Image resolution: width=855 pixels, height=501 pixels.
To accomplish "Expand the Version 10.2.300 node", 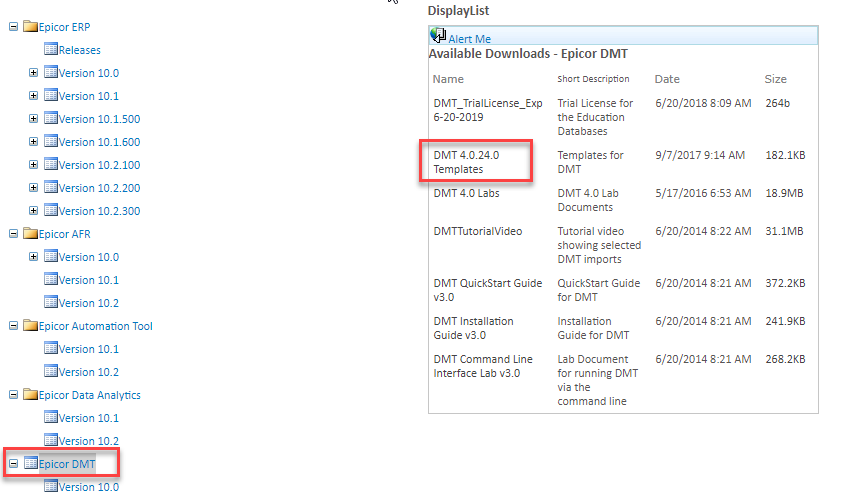I will 33,210.
